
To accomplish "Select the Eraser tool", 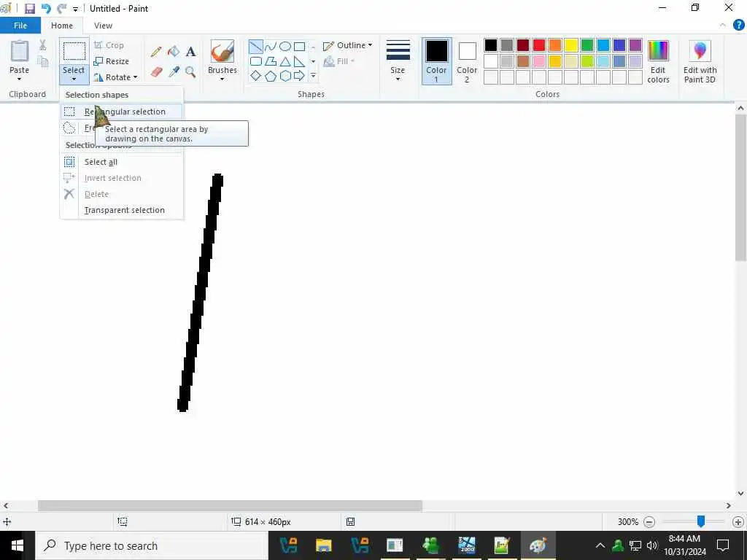I will (x=156, y=72).
